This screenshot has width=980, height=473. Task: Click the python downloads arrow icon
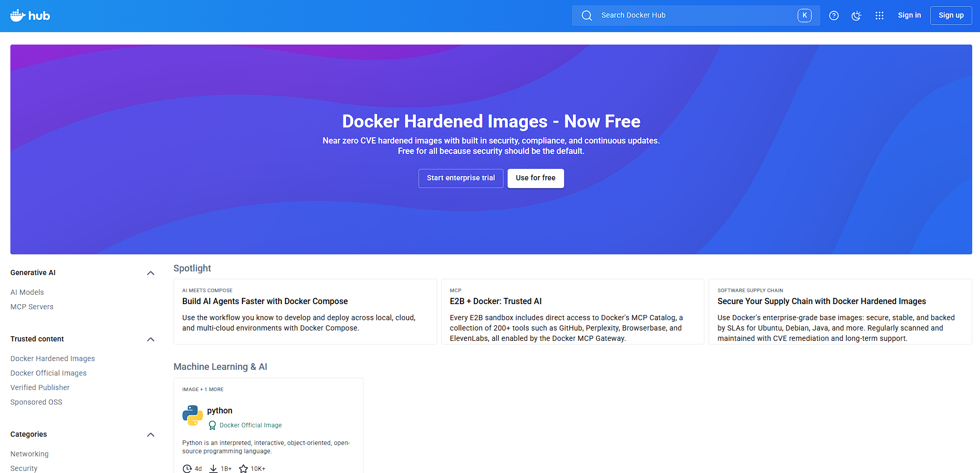pos(213,469)
